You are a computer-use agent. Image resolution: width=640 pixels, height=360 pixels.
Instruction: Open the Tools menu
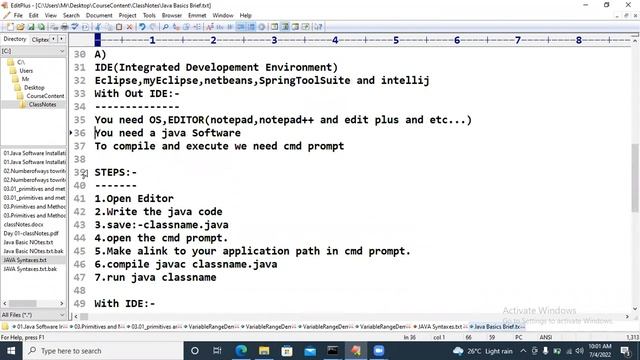(149, 16)
